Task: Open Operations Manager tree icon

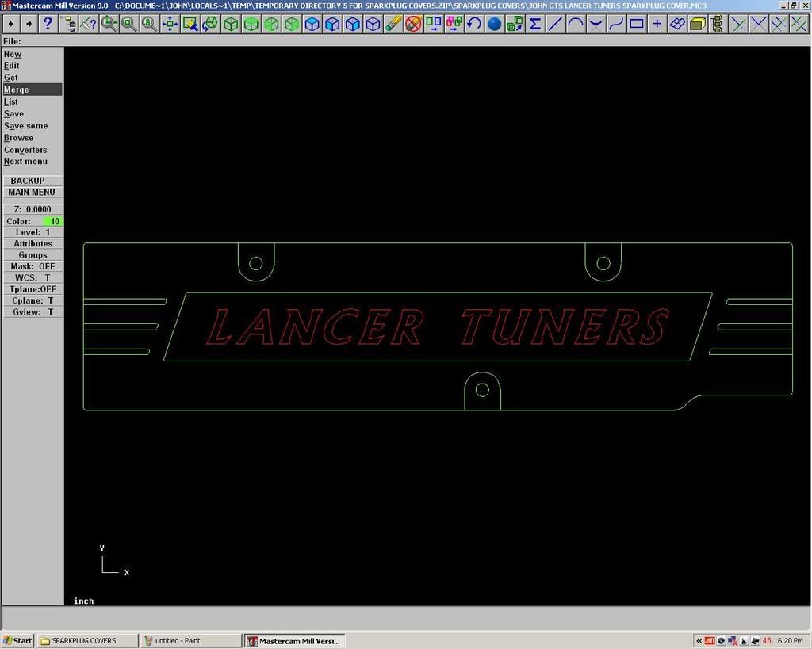Action: [x=718, y=24]
